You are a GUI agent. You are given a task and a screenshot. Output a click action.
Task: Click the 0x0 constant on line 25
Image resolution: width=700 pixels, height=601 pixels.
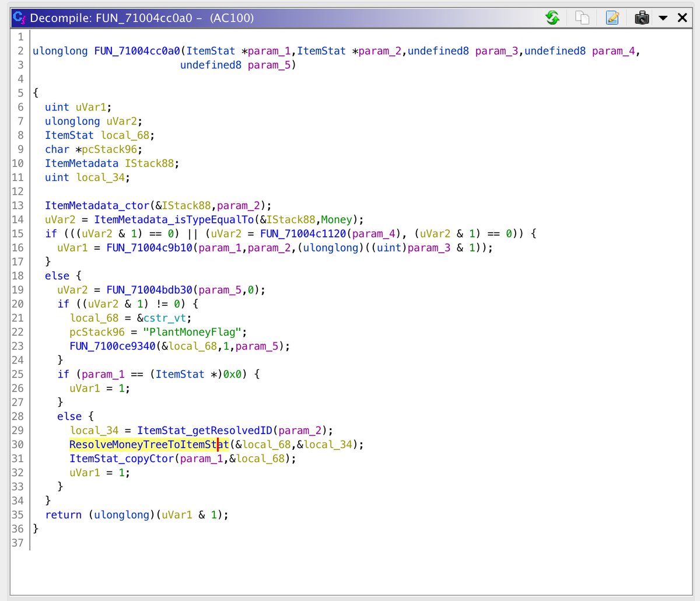[232, 374]
